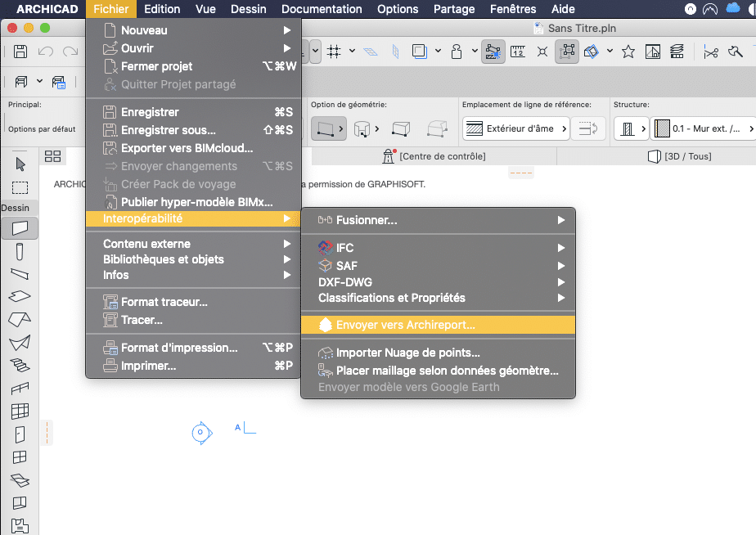Screen dimensions: 756x535
Task: Select the Marquee tool in toolbox
Action: (x=20, y=187)
